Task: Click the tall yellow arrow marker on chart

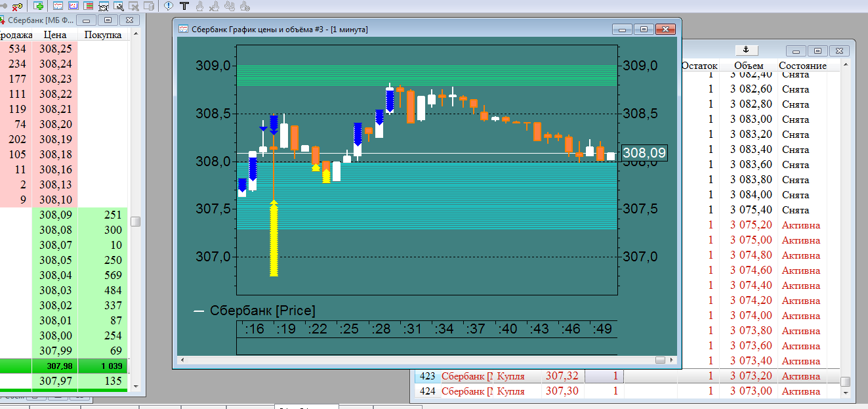Action: (274, 239)
